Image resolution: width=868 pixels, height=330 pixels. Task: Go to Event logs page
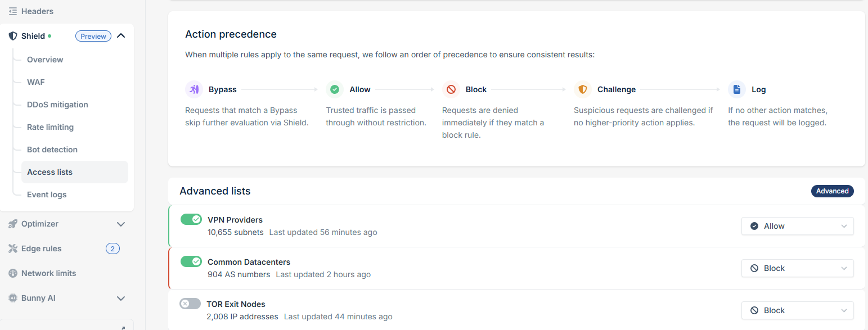coord(47,195)
